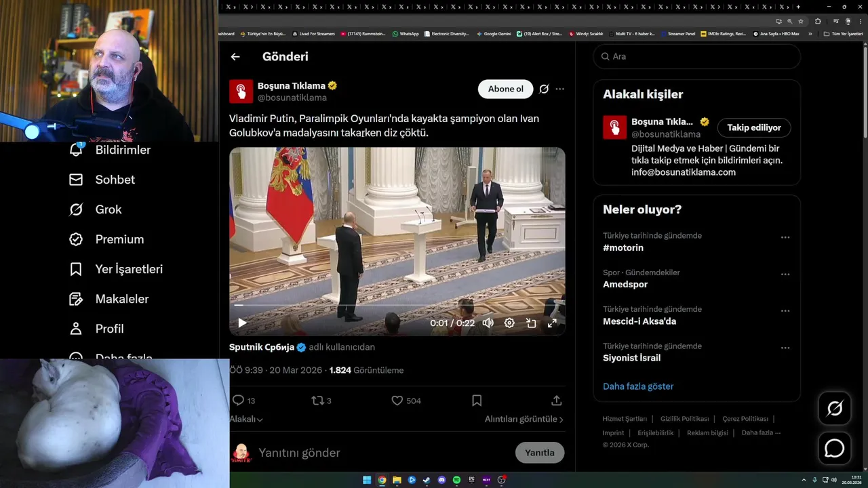Open Steam from the taskbar
Screen dimensions: 868x488
click(x=427, y=480)
